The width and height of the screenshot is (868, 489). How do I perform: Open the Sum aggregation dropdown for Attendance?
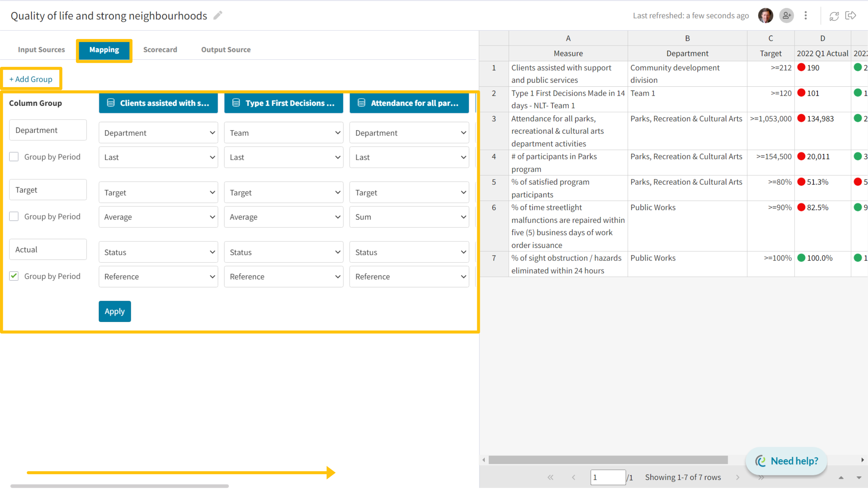tap(409, 216)
